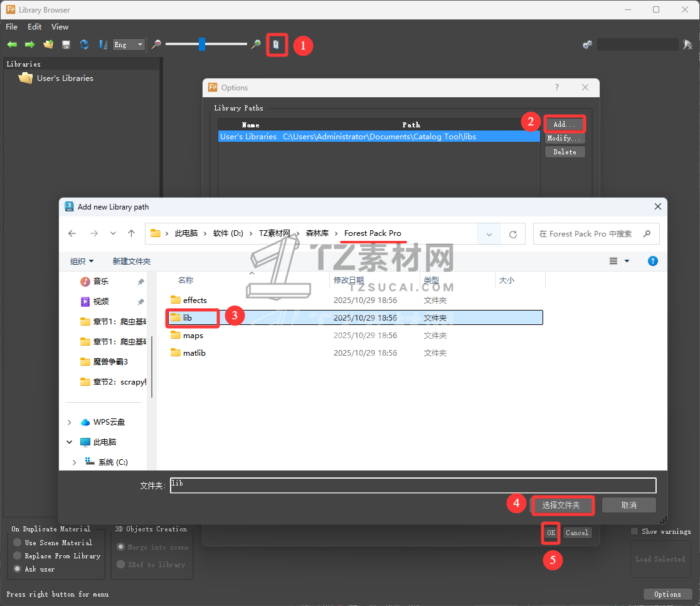Click the sort order icon in toolbar
The width and height of the screenshot is (700, 606).
pyautogui.click(x=103, y=45)
